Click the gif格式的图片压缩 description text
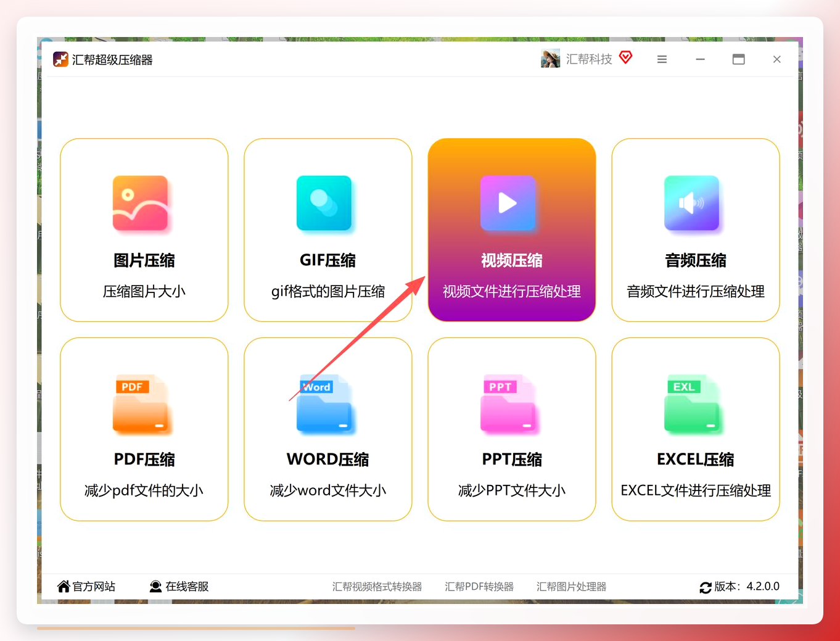This screenshot has width=840, height=641. tap(328, 291)
